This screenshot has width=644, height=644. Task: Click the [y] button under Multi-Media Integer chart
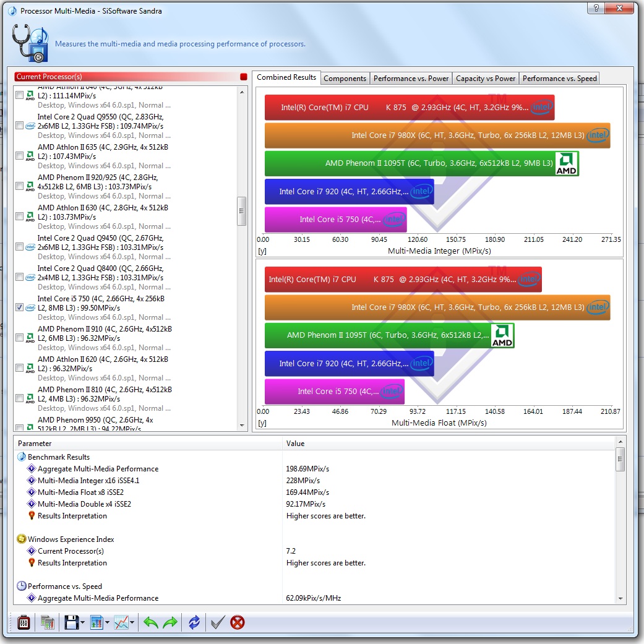coord(262,251)
